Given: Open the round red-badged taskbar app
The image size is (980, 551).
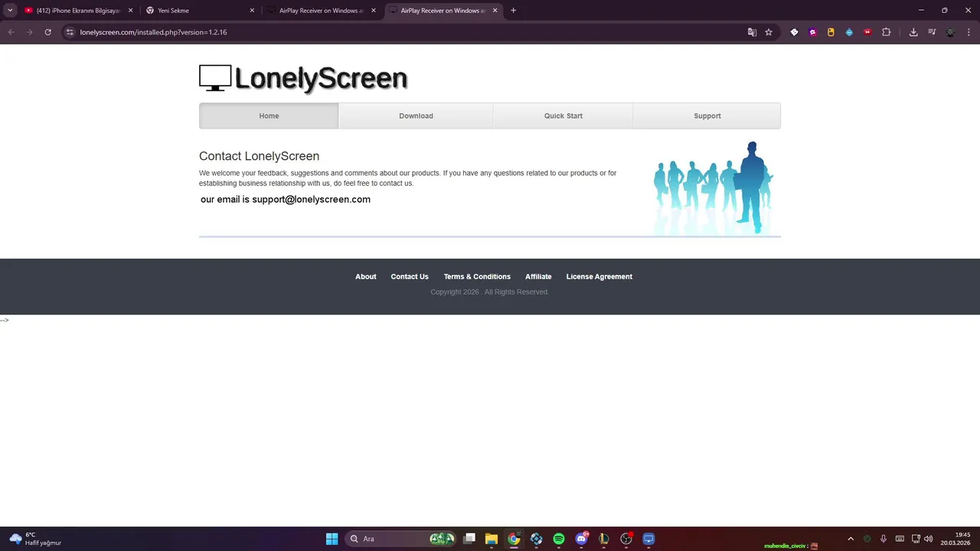Looking at the screenshot, I should (x=626, y=539).
